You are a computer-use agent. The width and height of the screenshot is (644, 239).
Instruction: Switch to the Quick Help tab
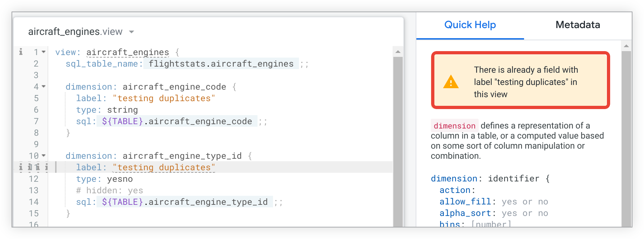(x=470, y=25)
